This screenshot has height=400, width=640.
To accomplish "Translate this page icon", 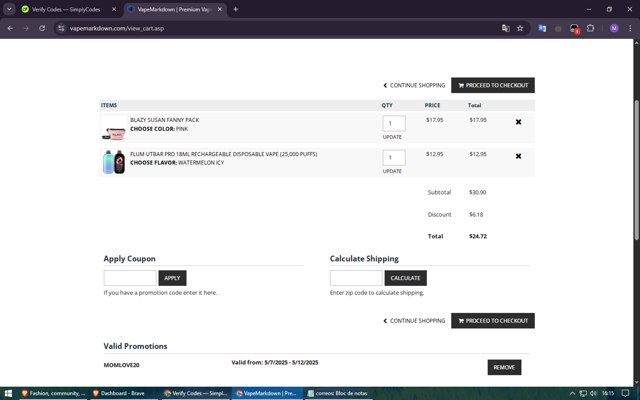I will pos(505,28).
